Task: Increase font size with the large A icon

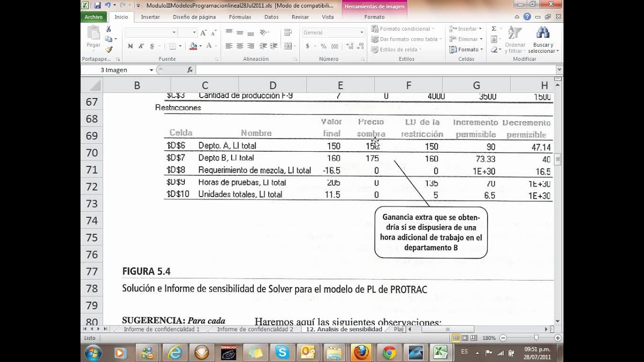Action: [x=203, y=33]
